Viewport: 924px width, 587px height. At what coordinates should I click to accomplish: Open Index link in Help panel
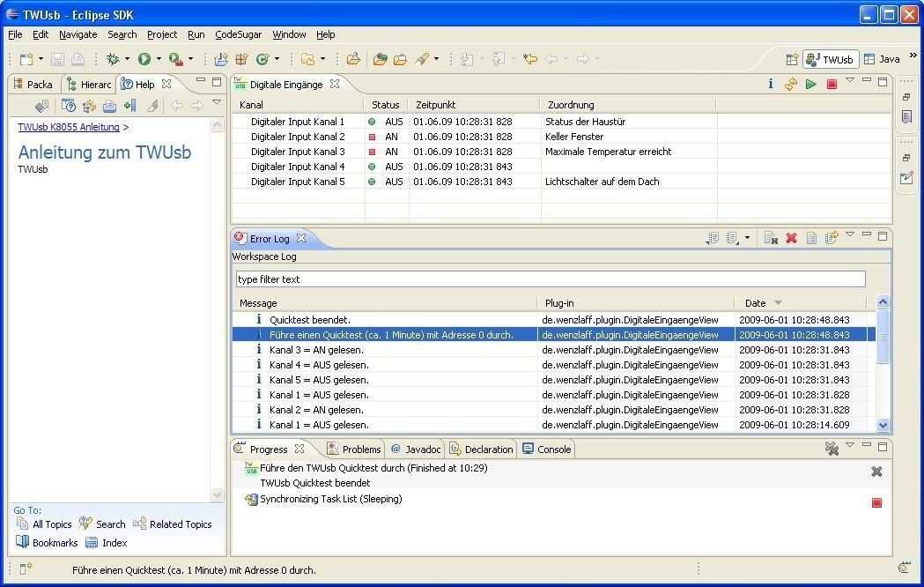pos(107,542)
